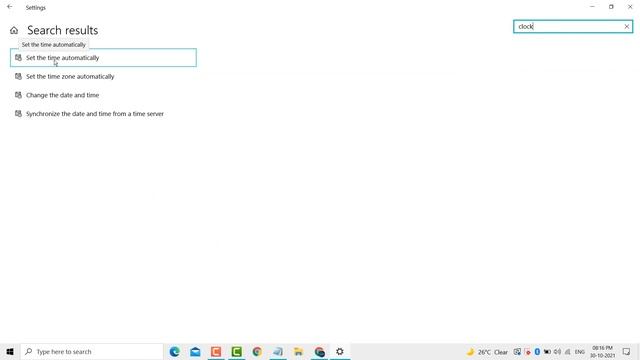Open the green C app on the taskbar
This screenshot has width=640, height=360.
(x=236, y=351)
